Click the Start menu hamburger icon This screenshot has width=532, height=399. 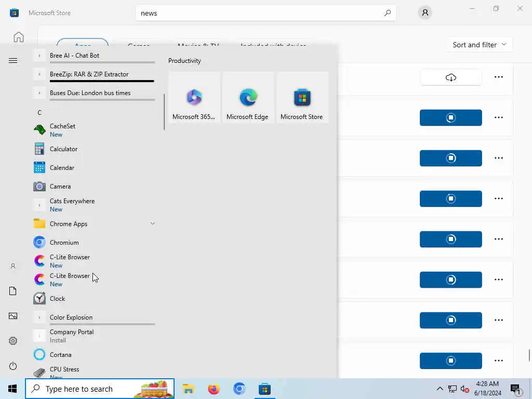(13, 61)
